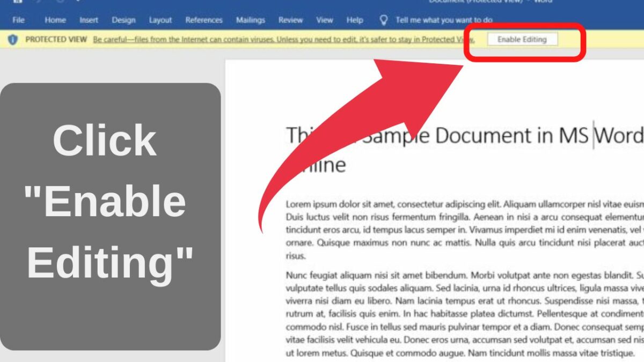The height and width of the screenshot is (362, 644).
Task: Click the PROTECTED VIEW label
Action: (56, 40)
